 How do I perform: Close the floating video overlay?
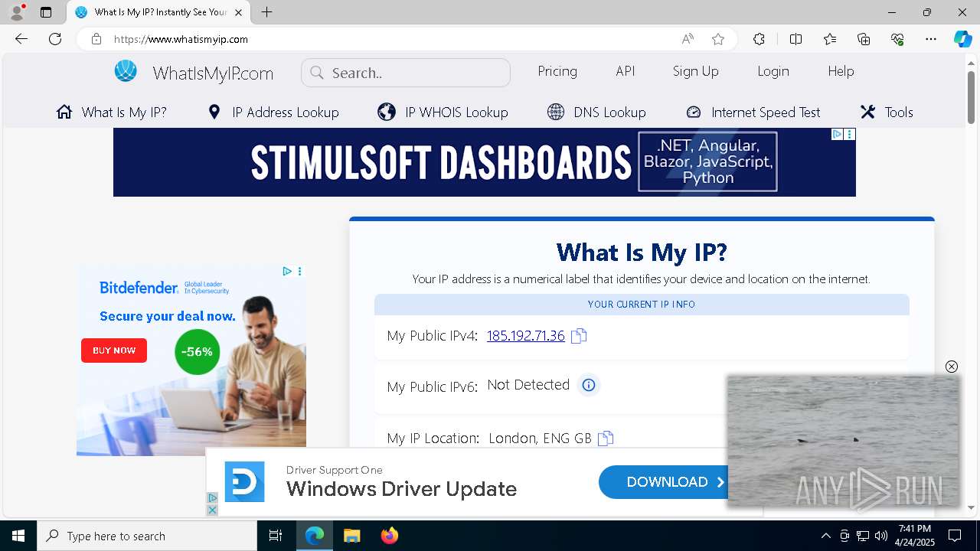point(952,367)
